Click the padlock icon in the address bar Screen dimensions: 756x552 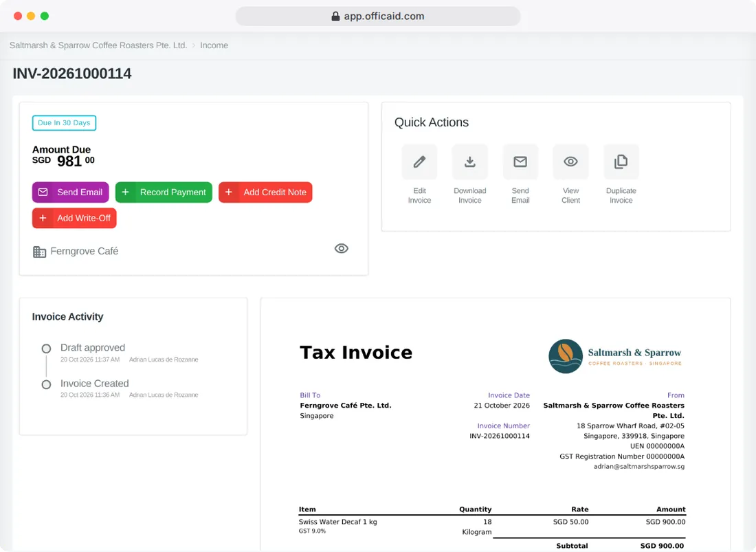335,16
